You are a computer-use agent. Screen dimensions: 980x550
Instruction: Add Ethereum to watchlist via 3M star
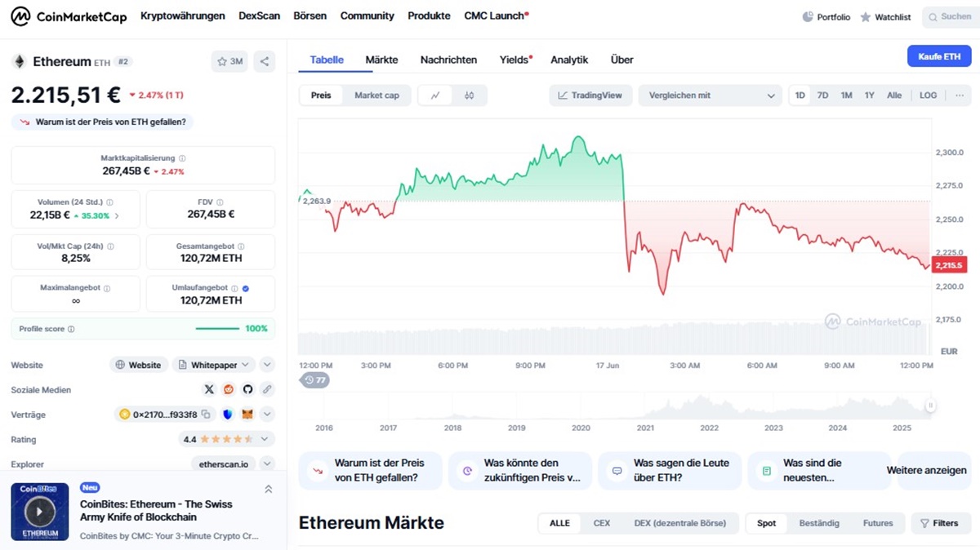click(x=230, y=61)
